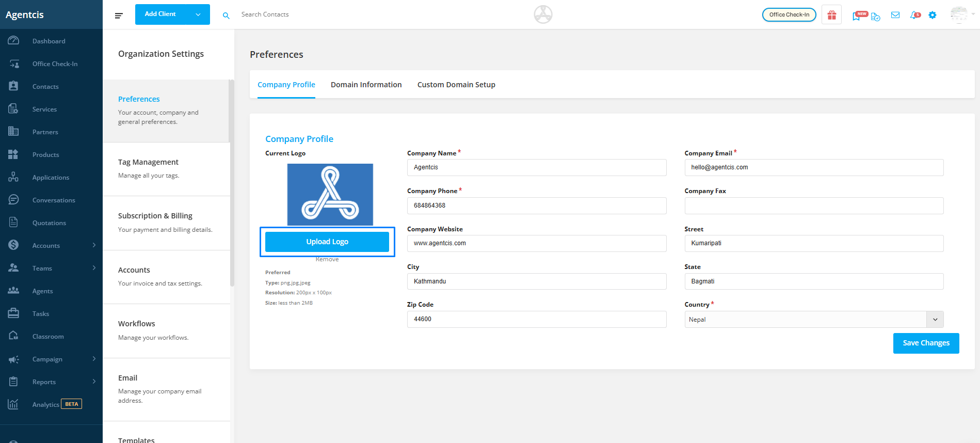The image size is (980, 443).
Task: Open Accounts invoice and tax settings
Action: [x=166, y=277]
